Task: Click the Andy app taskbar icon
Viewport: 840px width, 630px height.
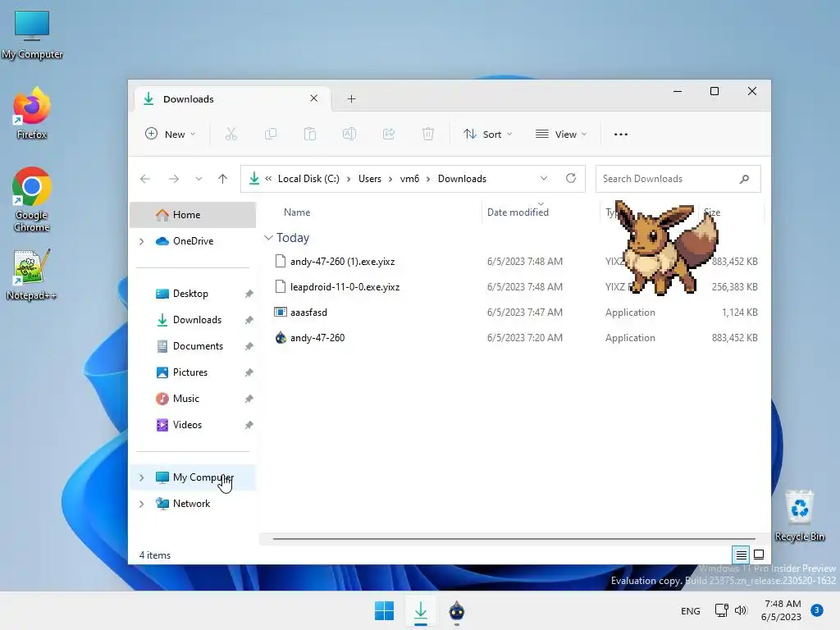Action: [x=456, y=610]
